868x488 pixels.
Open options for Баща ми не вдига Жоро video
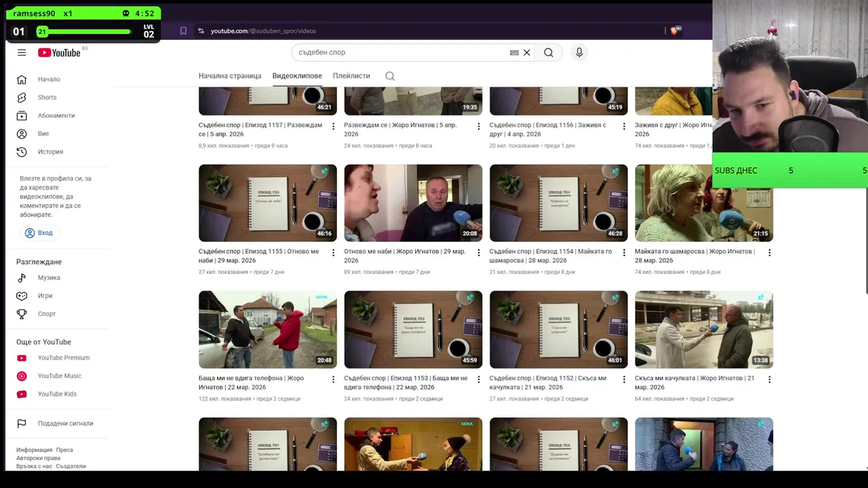click(x=333, y=379)
